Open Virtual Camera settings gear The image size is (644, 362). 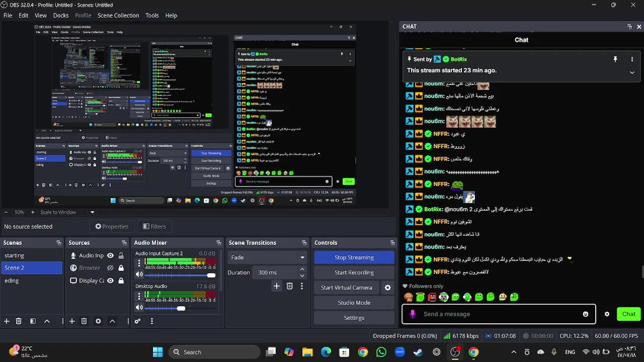387,288
